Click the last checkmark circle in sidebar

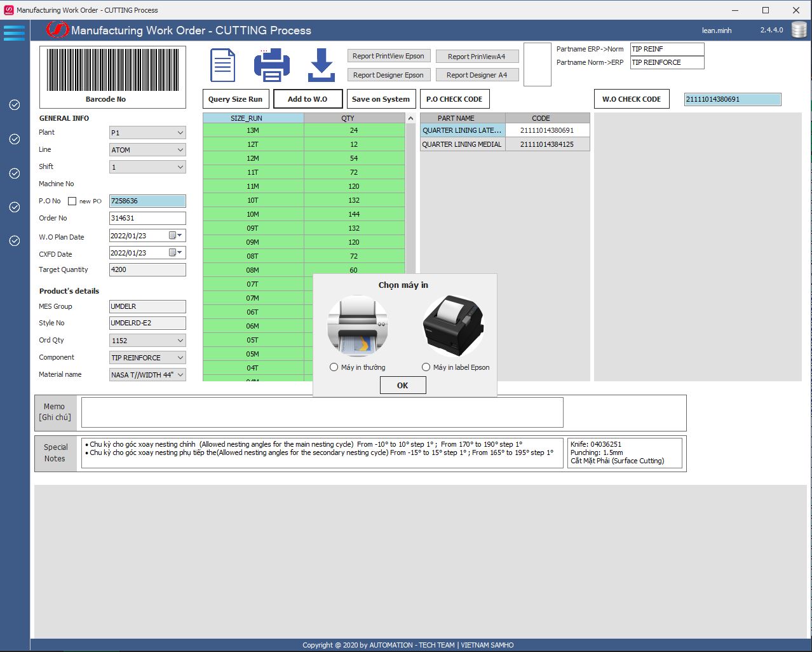coord(15,241)
